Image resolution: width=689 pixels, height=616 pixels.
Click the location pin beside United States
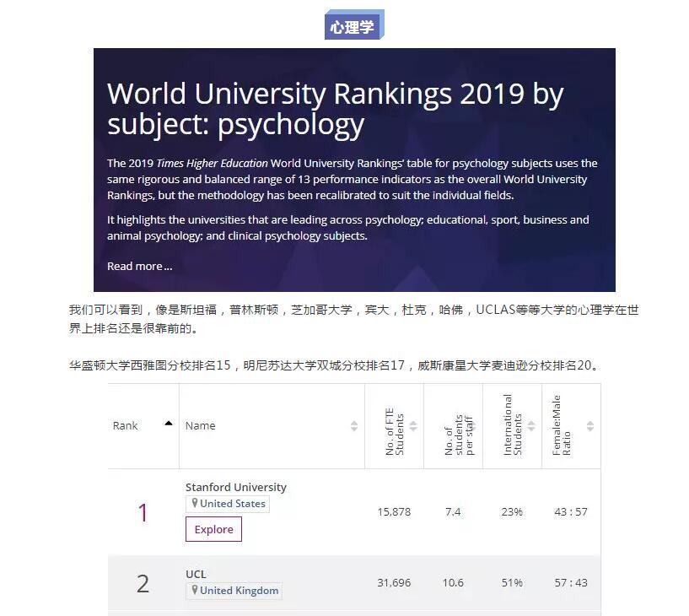[195, 504]
